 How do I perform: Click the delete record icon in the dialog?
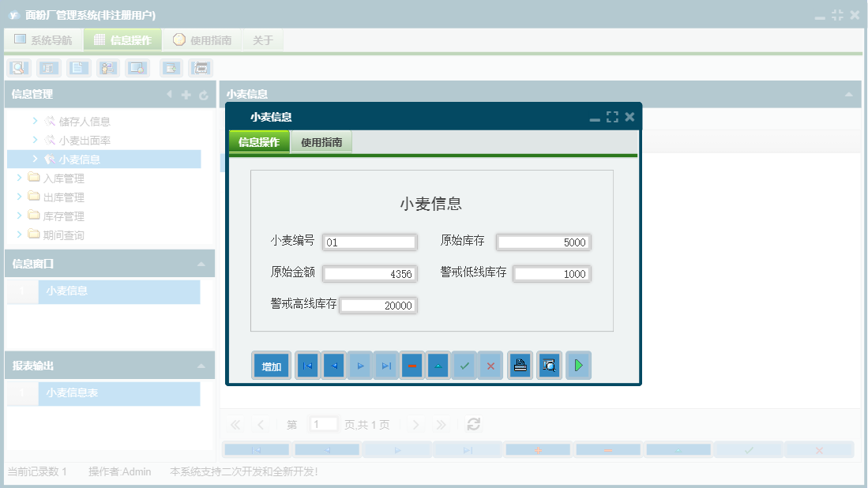point(411,365)
